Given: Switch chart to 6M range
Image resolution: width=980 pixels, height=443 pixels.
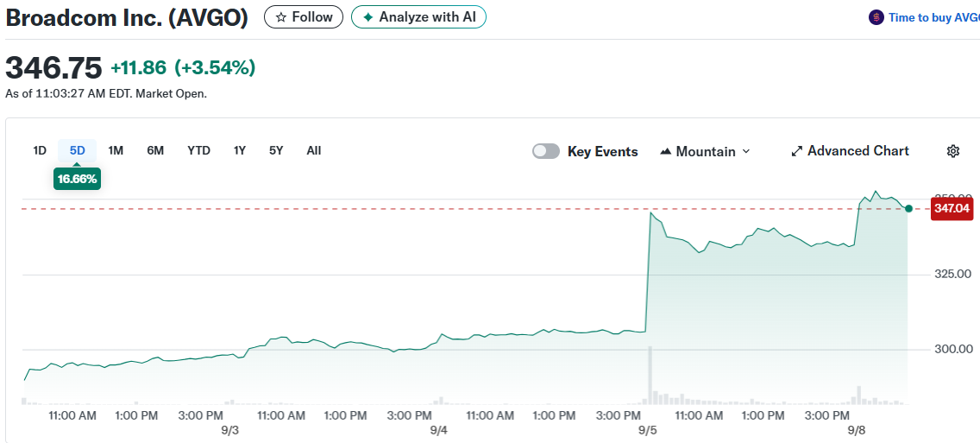Looking at the screenshot, I should pos(155,151).
